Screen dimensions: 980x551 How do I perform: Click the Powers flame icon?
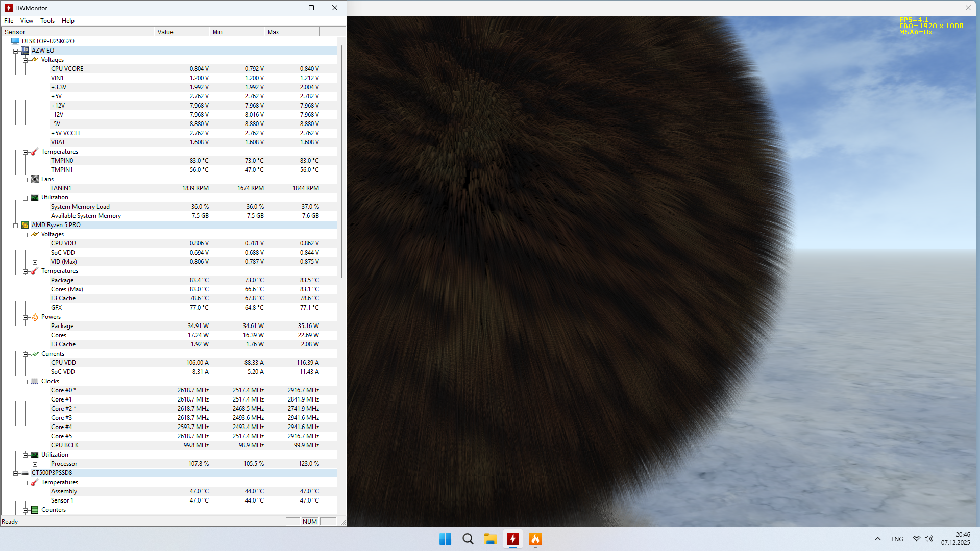(x=35, y=317)
